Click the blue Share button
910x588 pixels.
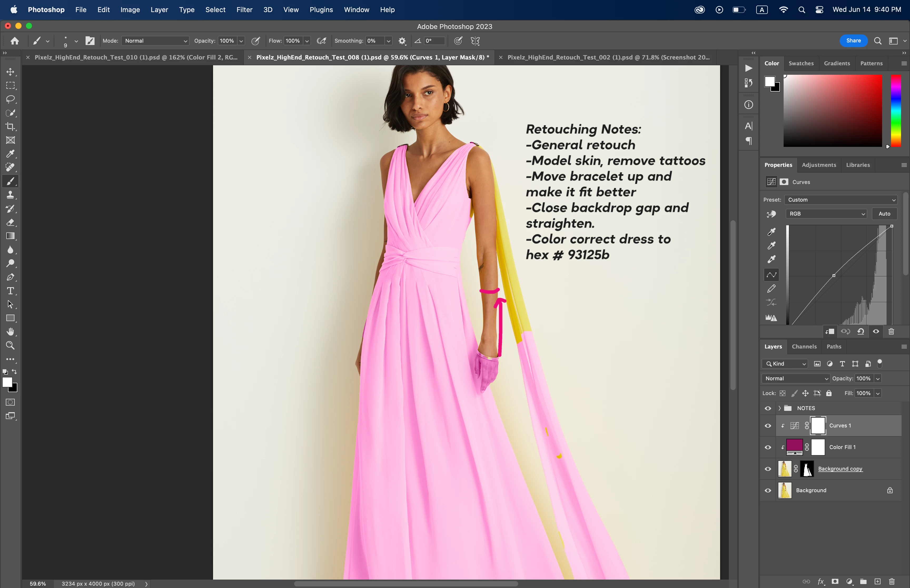click(x=853, y=41)
